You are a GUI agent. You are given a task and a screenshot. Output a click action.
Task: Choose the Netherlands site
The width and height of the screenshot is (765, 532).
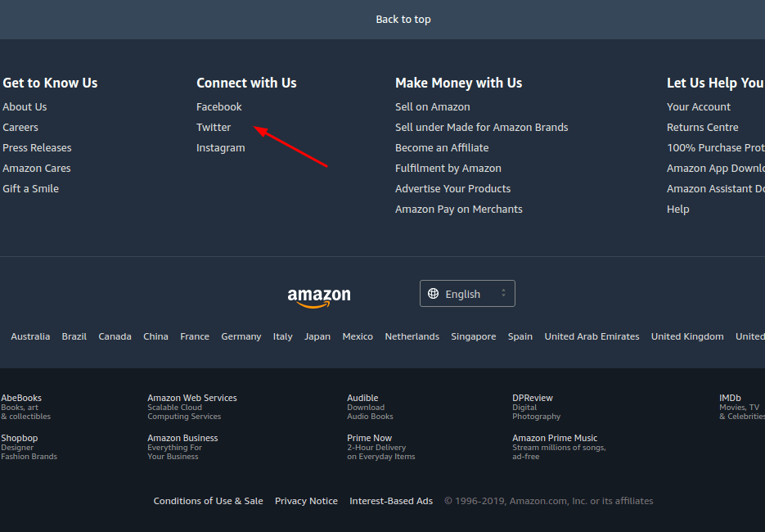pos(412,336)
